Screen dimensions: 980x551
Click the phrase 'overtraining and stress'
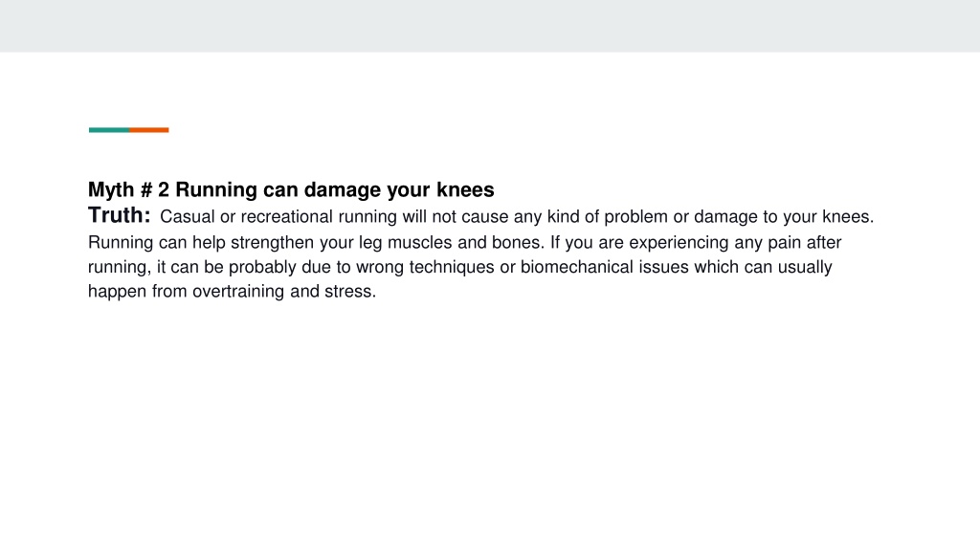[x=284, y=292]
